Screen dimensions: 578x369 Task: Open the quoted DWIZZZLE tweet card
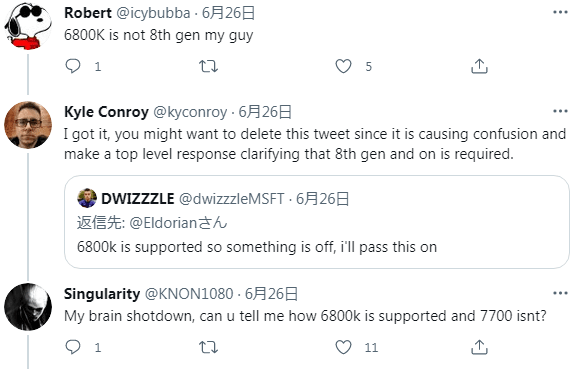coord(317,222)
